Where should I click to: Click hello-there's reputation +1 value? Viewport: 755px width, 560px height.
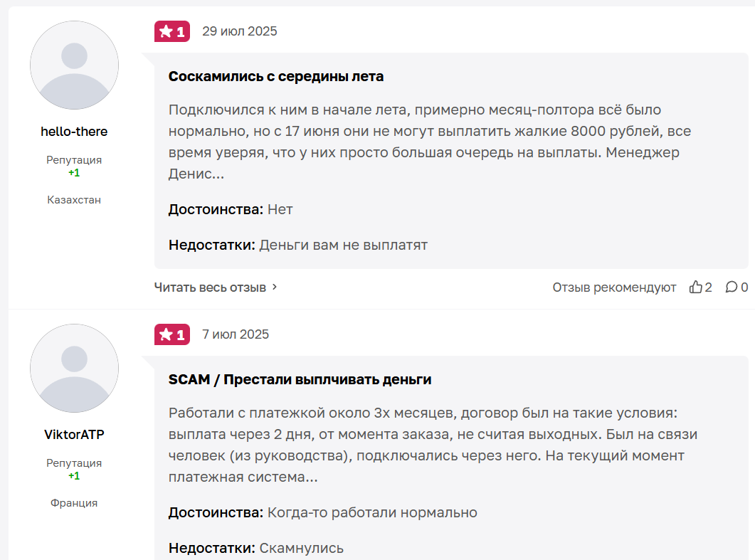tap(74, 173)
